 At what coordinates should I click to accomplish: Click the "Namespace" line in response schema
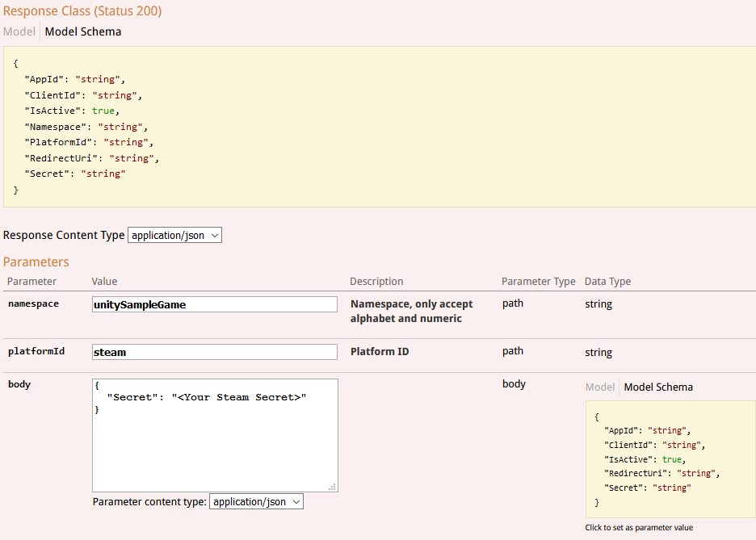click(x=86, y=127)
